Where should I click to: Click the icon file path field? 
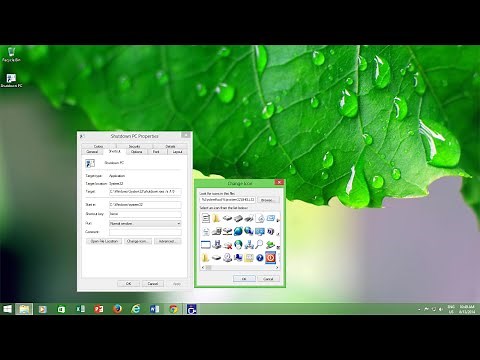tap(228, 200)
